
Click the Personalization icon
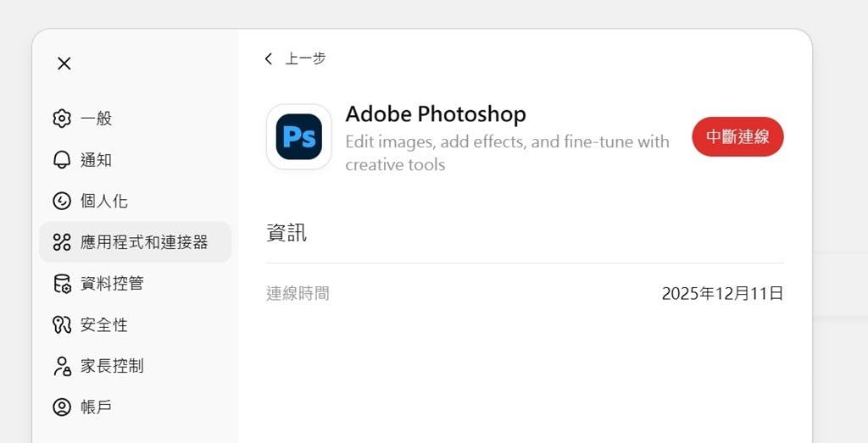pyautogui.click(x=62, y=201)
